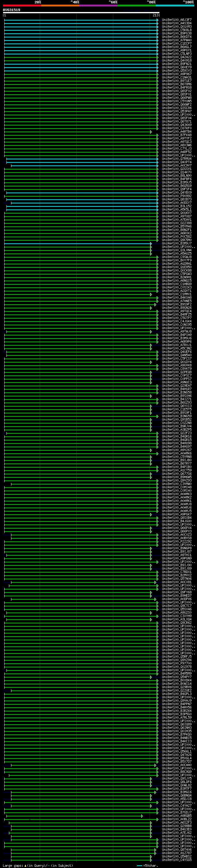Select hit label UniRef100_B6AGL7
The width and height of the screenshot is (197, 868).
click(x=177, y=47)
